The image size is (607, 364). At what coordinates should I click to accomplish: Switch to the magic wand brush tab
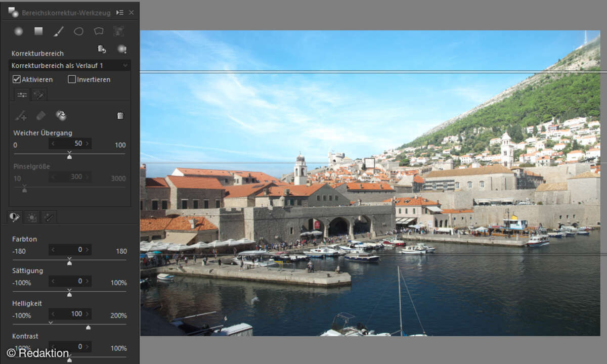pyautogui.click(x=38, y=95)
